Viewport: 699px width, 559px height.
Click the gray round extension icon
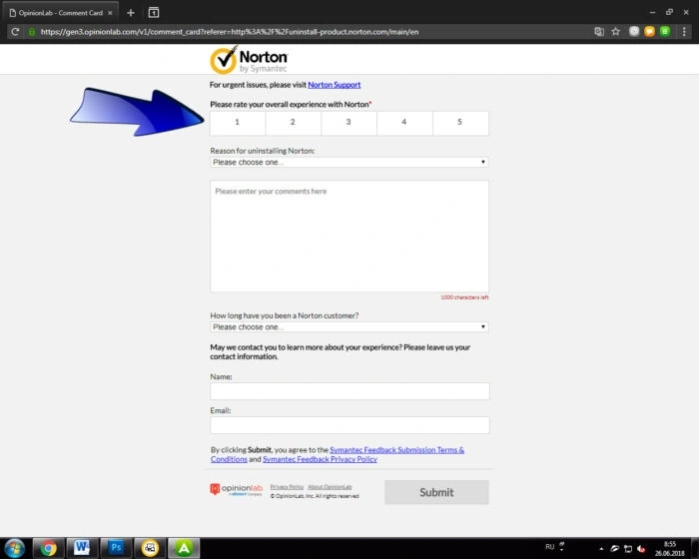pyautogui.click(x=634, y=31)
